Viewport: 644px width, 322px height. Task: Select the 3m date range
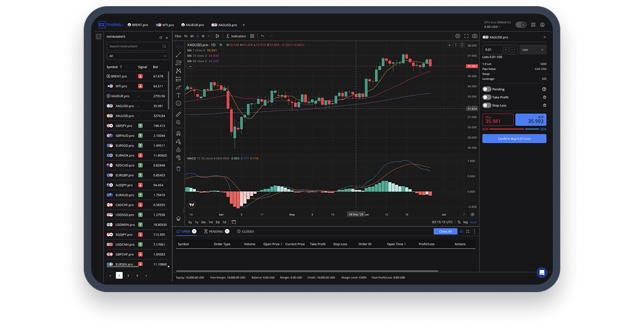click(203, 222)
